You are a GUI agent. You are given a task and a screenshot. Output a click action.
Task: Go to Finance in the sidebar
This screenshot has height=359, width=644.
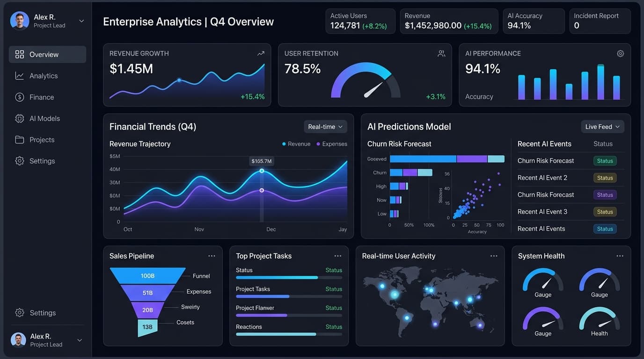click(47, 97)
